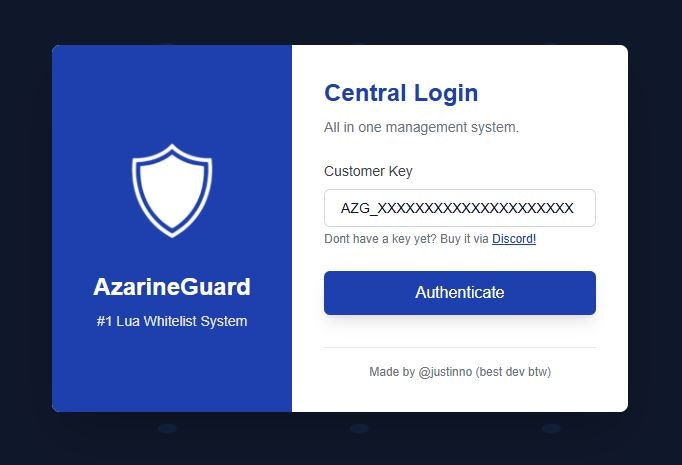682x465 pixels.
Task: Click the Customer Key field label
Action: pos(368,171)
